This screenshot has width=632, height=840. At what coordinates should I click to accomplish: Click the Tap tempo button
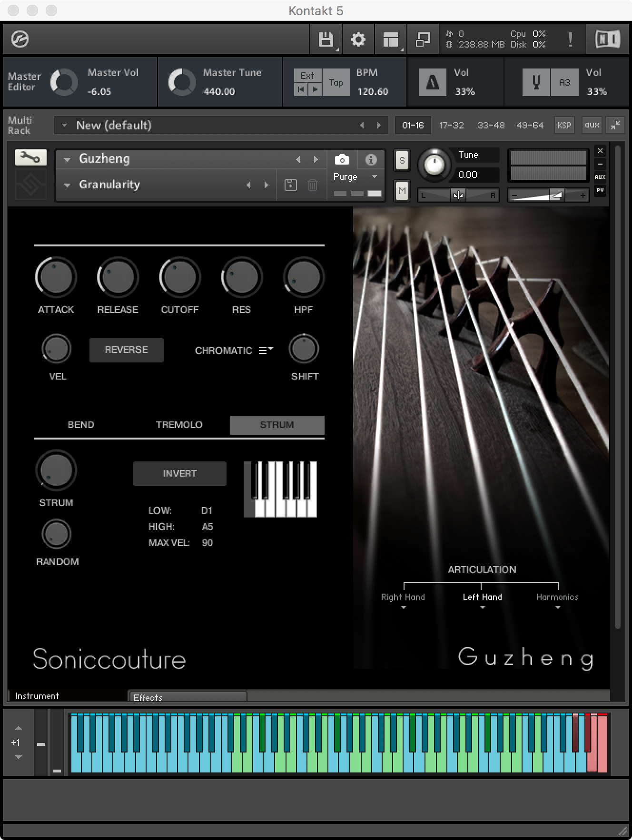[x=336, y=82]
